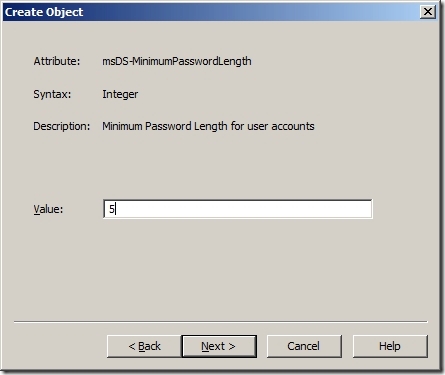Cancel the Create Object wizard
Image resolution: width=445 pixels, height=375 pixels.
304,346
